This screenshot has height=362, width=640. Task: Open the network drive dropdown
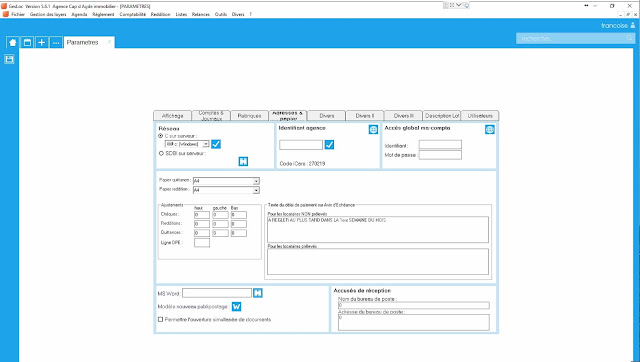206,144
